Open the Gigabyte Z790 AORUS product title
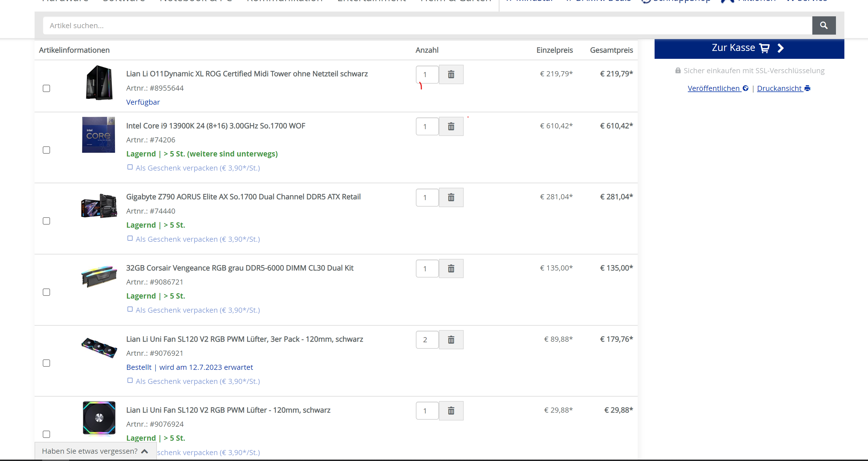This screenshot has width=868, height=461. (x=243, y=197)
